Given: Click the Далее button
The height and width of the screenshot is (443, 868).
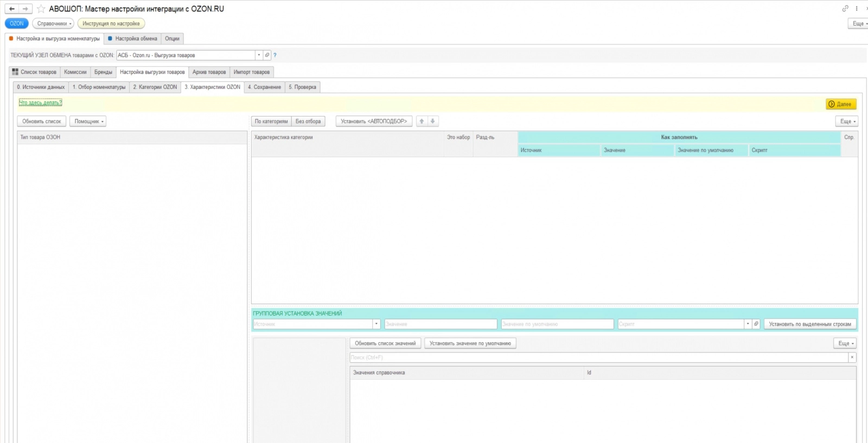Looking at the screenshot, I should click(x=841, y=104).
